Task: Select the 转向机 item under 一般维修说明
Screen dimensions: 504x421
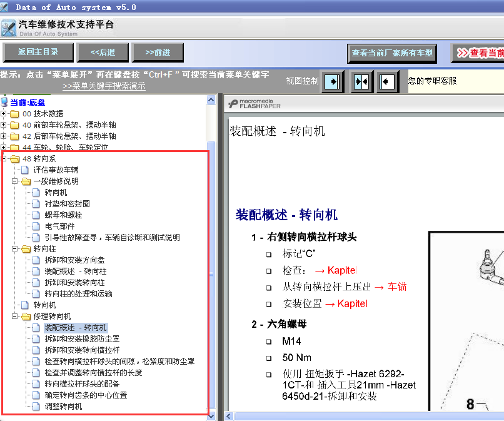Action: tap(56, 193)
